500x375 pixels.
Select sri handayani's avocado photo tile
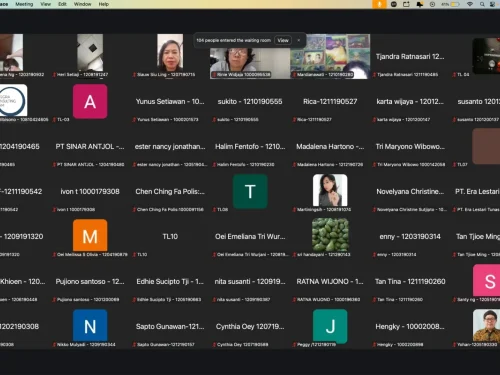(330, 235)
